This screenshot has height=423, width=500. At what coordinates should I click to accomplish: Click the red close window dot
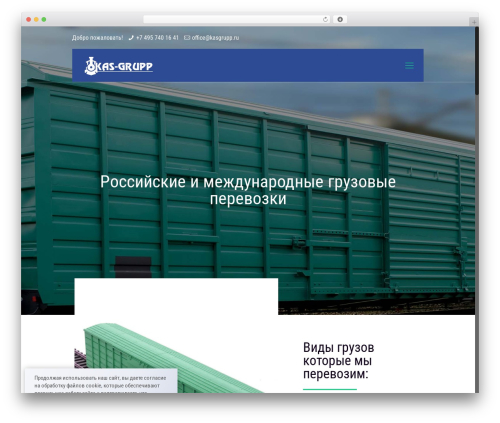tap(29, 20)
